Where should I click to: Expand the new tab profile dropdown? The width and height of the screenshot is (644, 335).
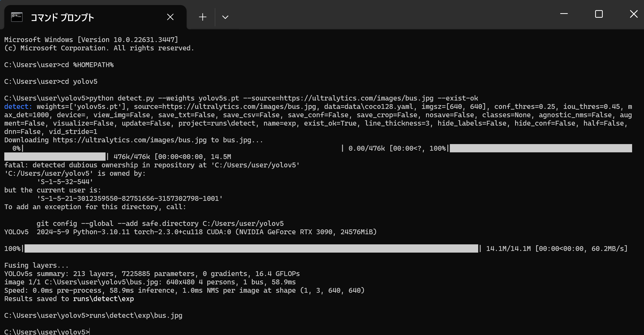coord(225,17)
